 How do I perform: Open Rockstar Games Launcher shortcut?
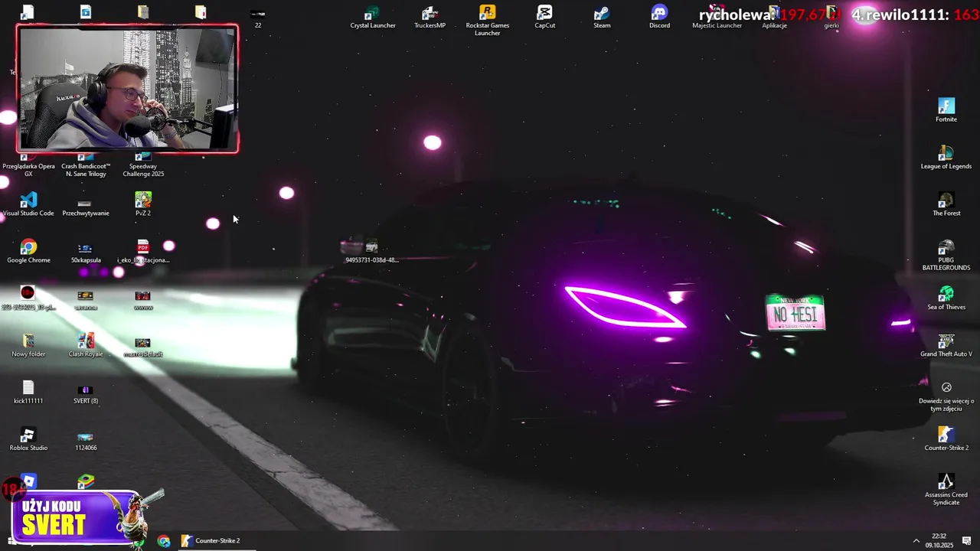[487, 21]
